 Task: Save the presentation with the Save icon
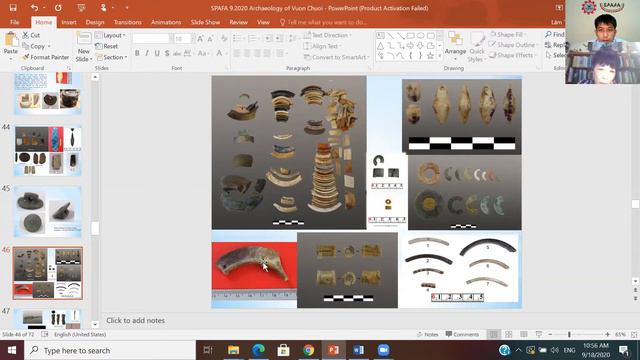13,8
